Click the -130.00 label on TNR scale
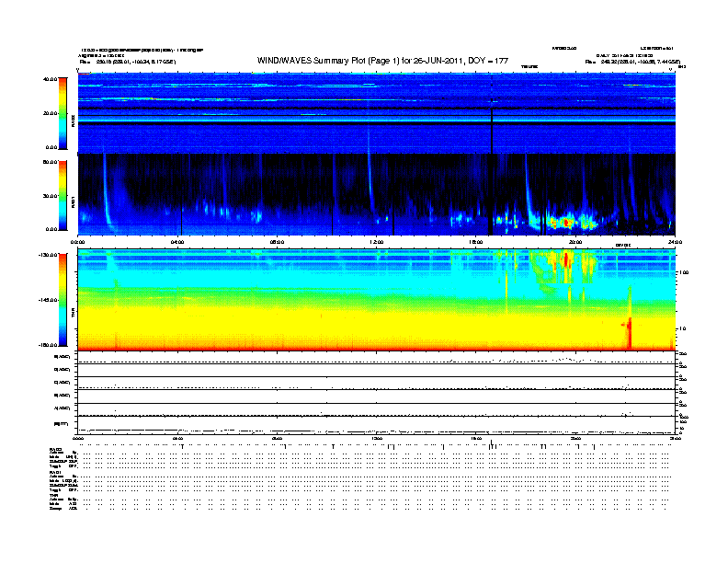 click(49, 255)
